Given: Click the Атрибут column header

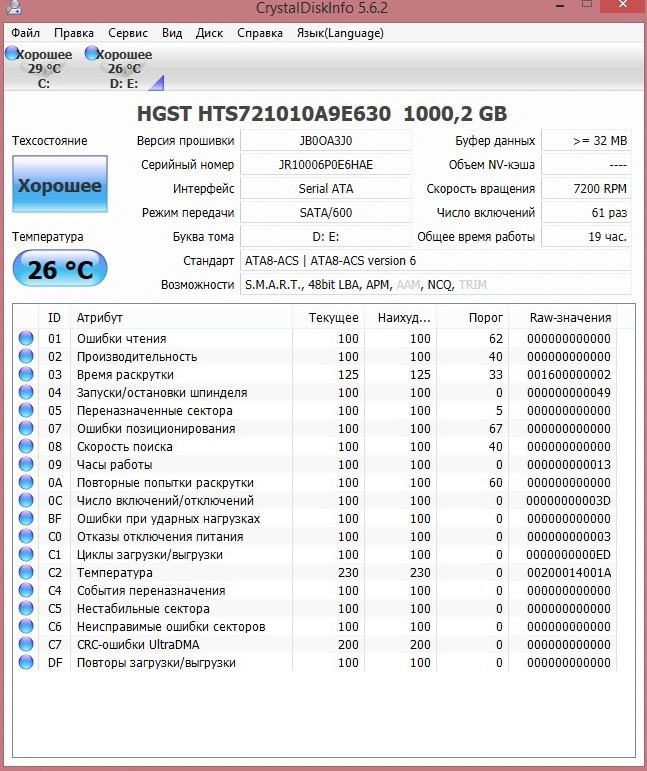Looking at the screenshot, I should pyautogui.click(x=181, y=318).
